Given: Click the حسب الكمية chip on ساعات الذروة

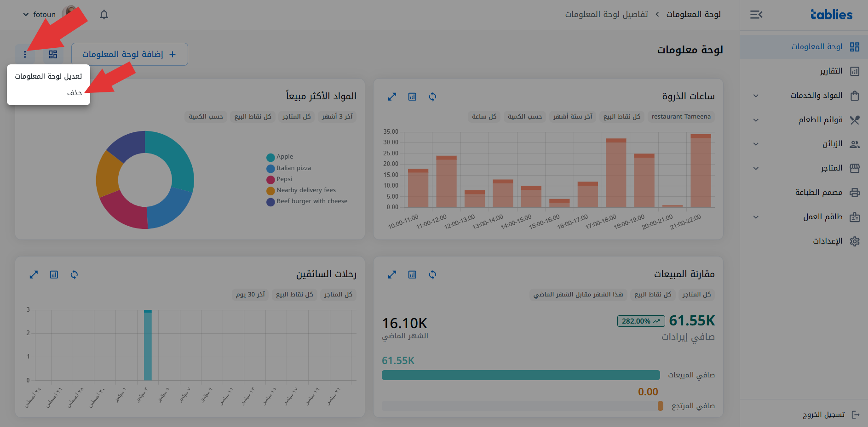Looking at the screenshot, I should click(524, 117).
